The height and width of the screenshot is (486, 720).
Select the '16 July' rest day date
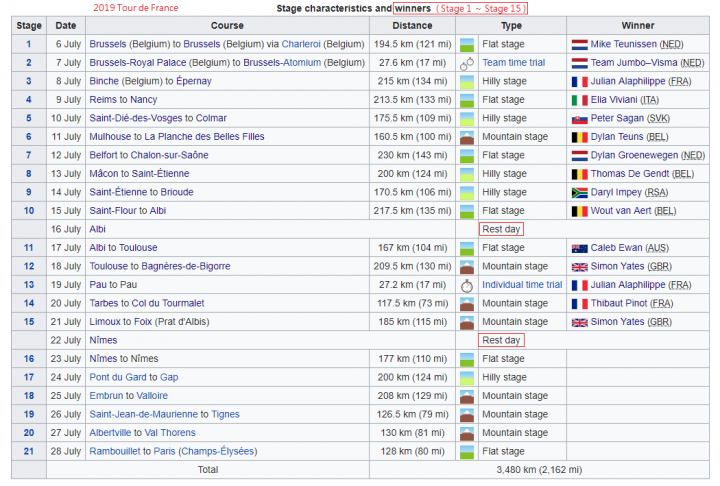[66, 229]
